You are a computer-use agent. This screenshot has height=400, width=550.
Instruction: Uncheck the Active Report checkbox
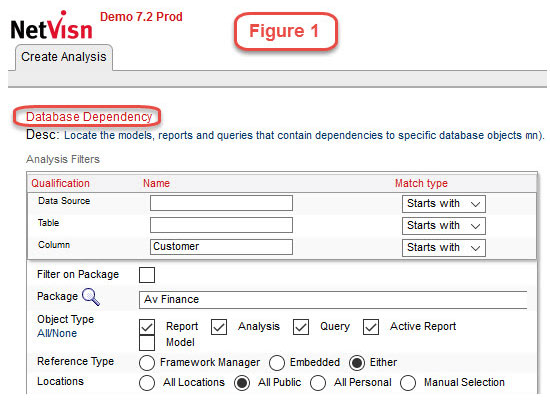pyautogui.click(x=371, y=327)
